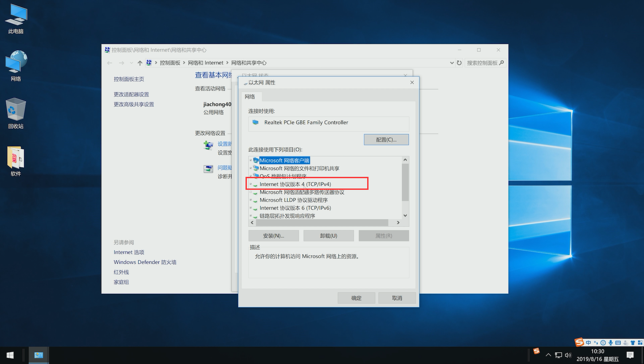Image resolution: width=644 pixels, height=364 pixels.
Task: Click the Control Panel taskbar icon
Action: coord(39,355)
